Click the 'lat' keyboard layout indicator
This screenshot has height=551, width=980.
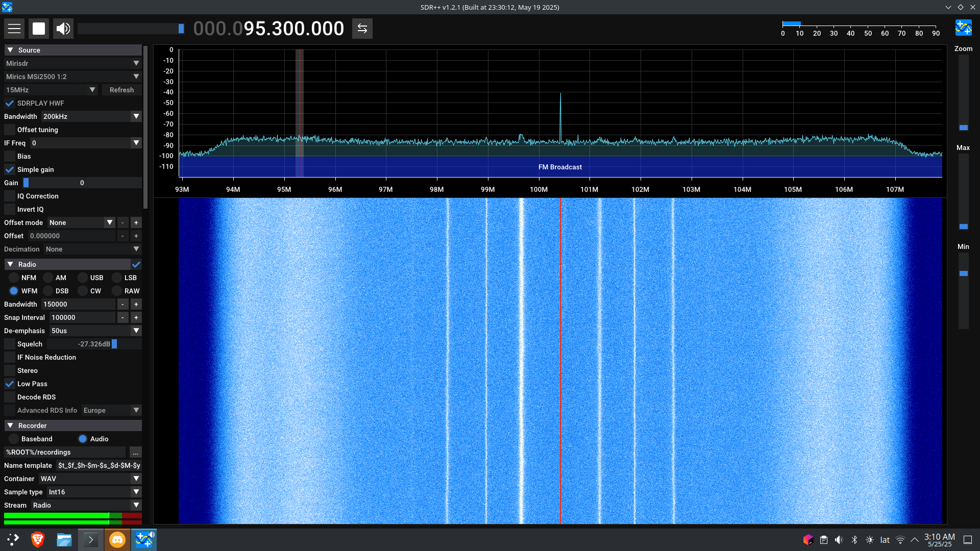tap(885, 540)
